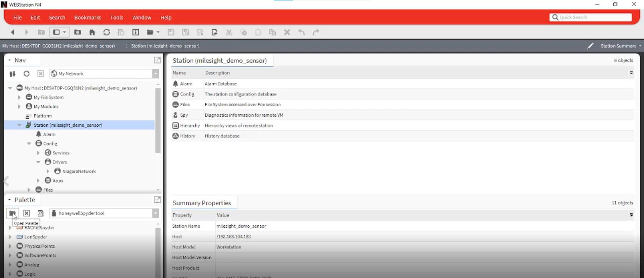Click the Hierarchy row in Station table
This screenshot has width=644, height=278.
[x=402, y=126]
